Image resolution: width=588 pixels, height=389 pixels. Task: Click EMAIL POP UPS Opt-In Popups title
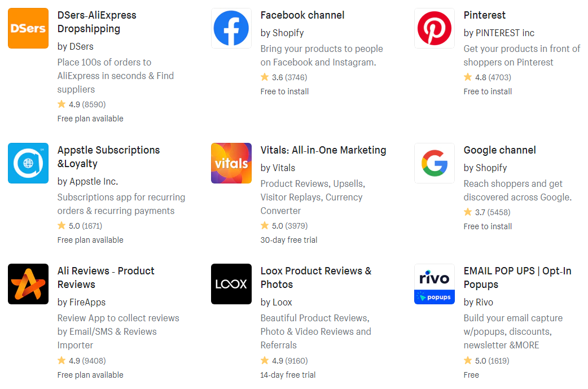point(517,278)
